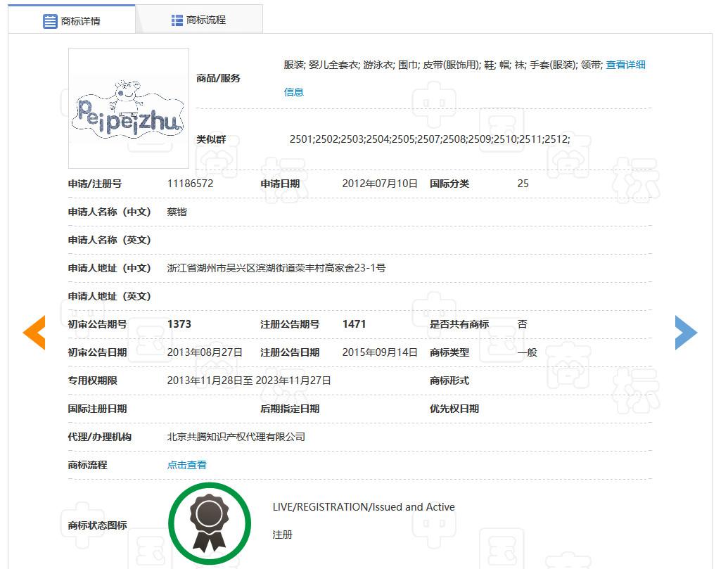Click the 商品/服务 label
Viewport: 728px width, 569px height.
click(218, 78)
